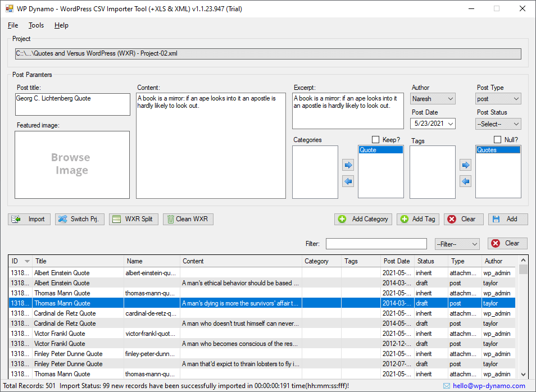
Task: Select the row named albert-einstein-qu...
Action: coord(262,273)
